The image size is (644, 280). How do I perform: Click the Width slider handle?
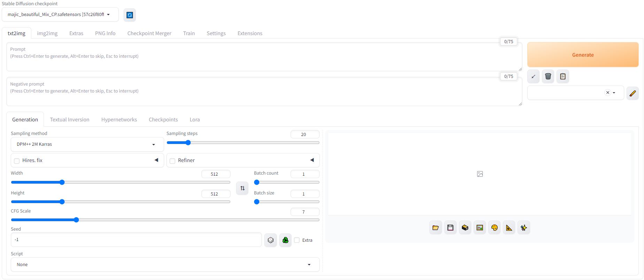[62, 182]
